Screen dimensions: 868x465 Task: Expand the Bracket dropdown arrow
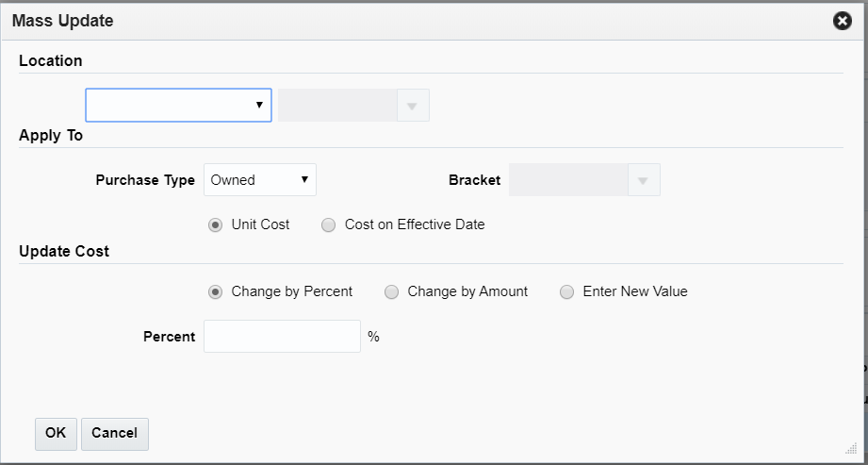click(x=644, y=179)
